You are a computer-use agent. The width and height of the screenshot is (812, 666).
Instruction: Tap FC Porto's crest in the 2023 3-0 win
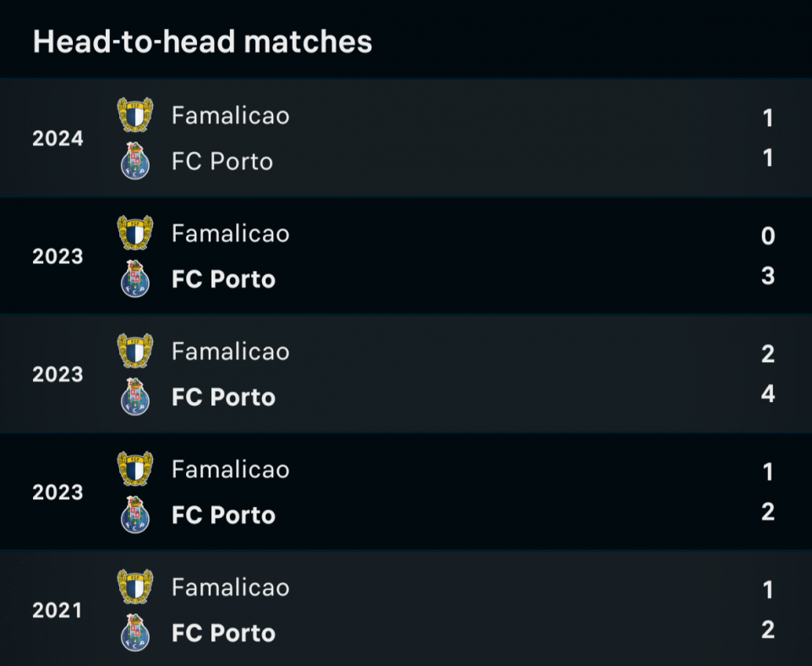tap(135, 279)
